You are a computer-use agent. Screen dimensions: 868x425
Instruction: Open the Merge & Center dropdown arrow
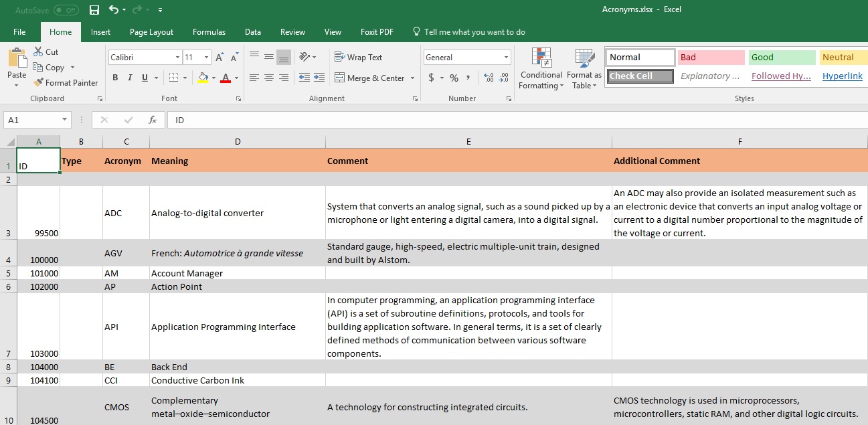tap(412, 78)
